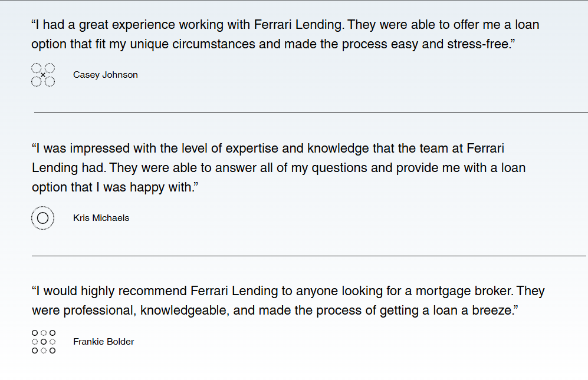Select the name Kris Michaels

pos(101,218)
